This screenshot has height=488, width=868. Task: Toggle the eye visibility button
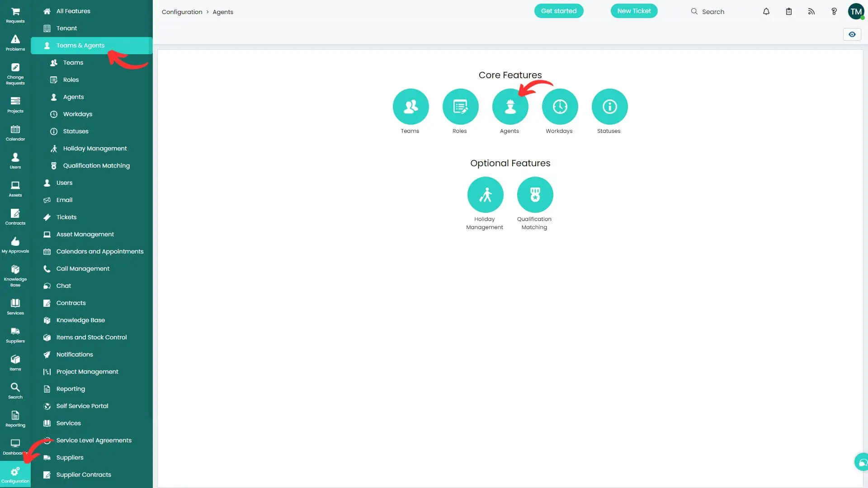pyautogui.click(x=852, y=34)
